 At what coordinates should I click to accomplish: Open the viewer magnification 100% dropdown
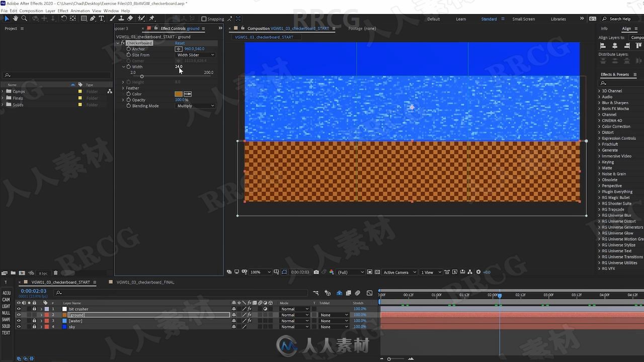tap(261, 272)
